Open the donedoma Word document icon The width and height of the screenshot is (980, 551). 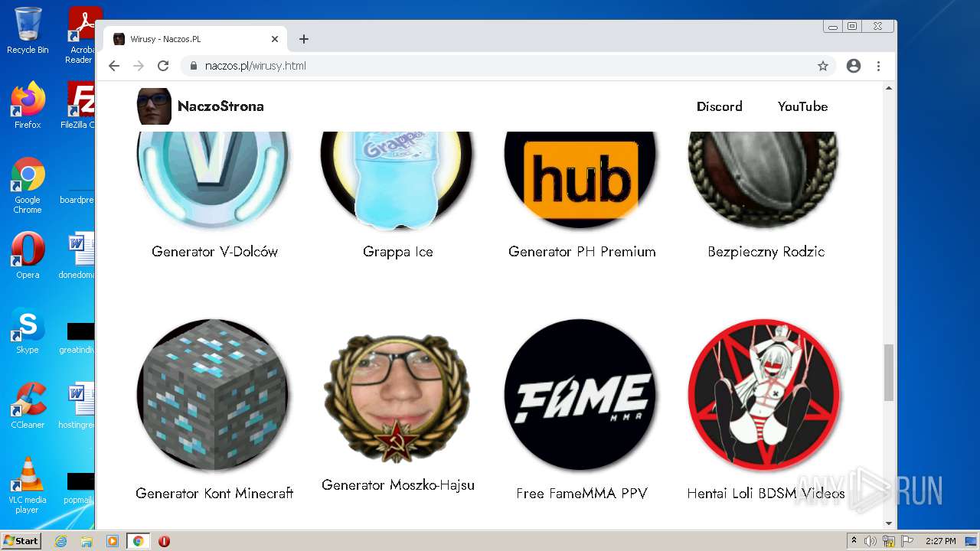(x=77, y=256)
